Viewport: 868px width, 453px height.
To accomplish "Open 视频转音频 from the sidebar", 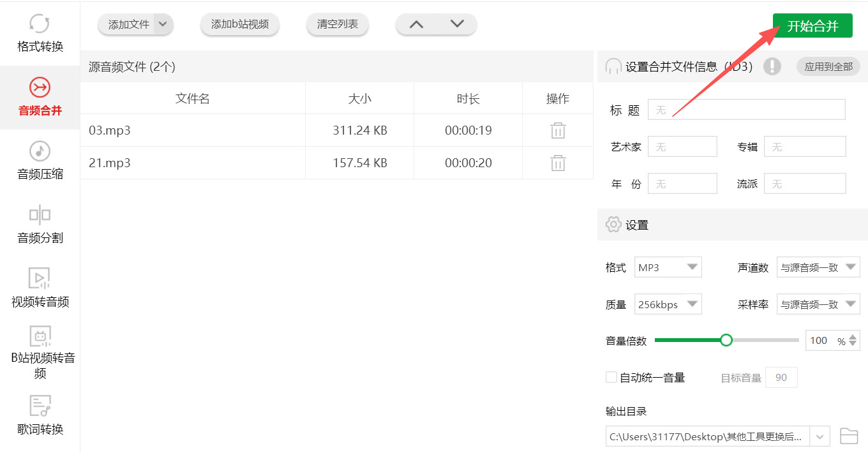I will (x=40, y=288).
